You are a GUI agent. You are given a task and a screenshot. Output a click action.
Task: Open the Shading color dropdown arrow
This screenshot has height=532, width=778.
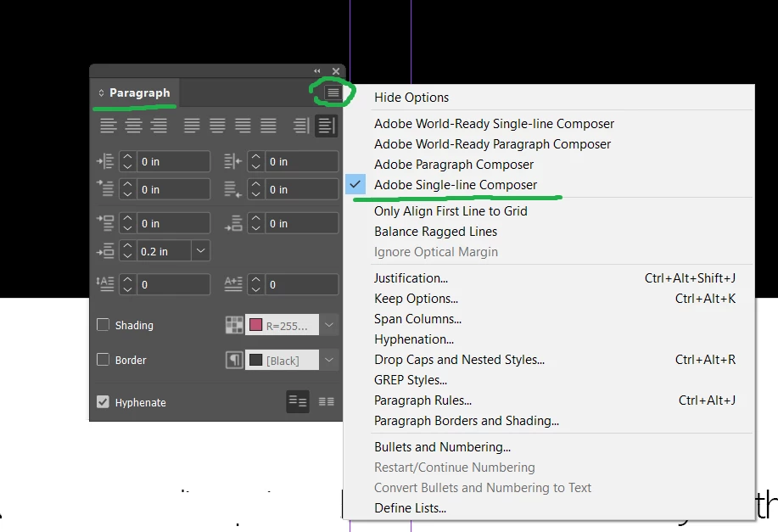point(328,325)
